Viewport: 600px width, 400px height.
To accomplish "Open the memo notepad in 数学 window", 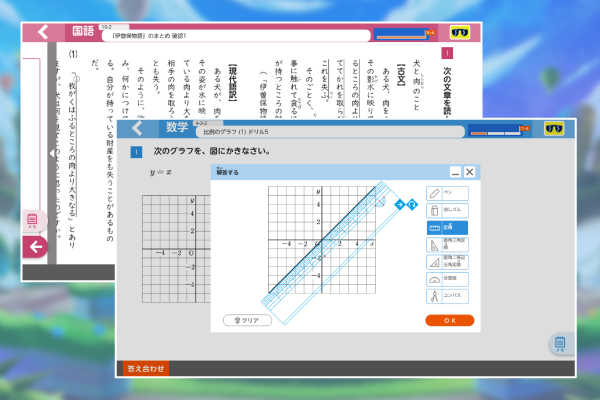I will point(560,343).
